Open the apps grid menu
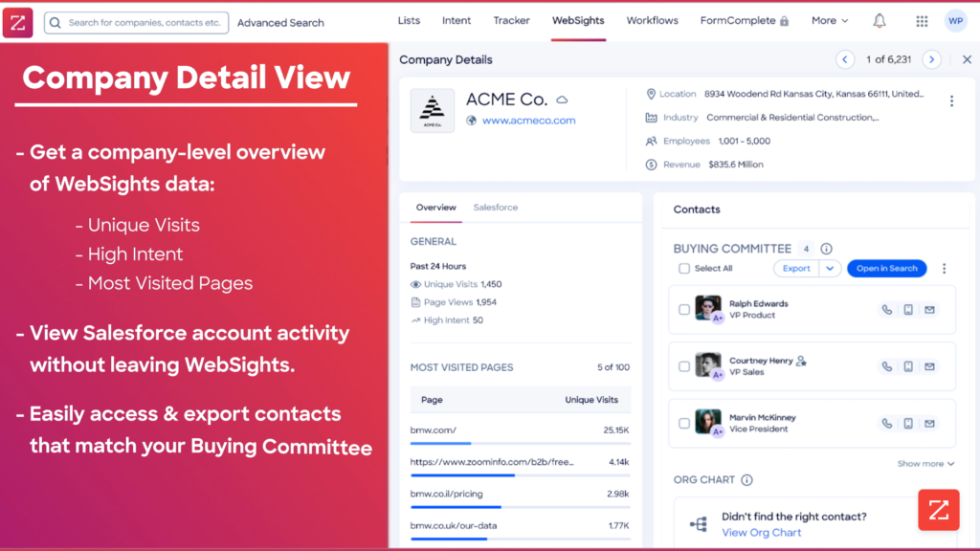The image size is (980, 551). (922, 21)
